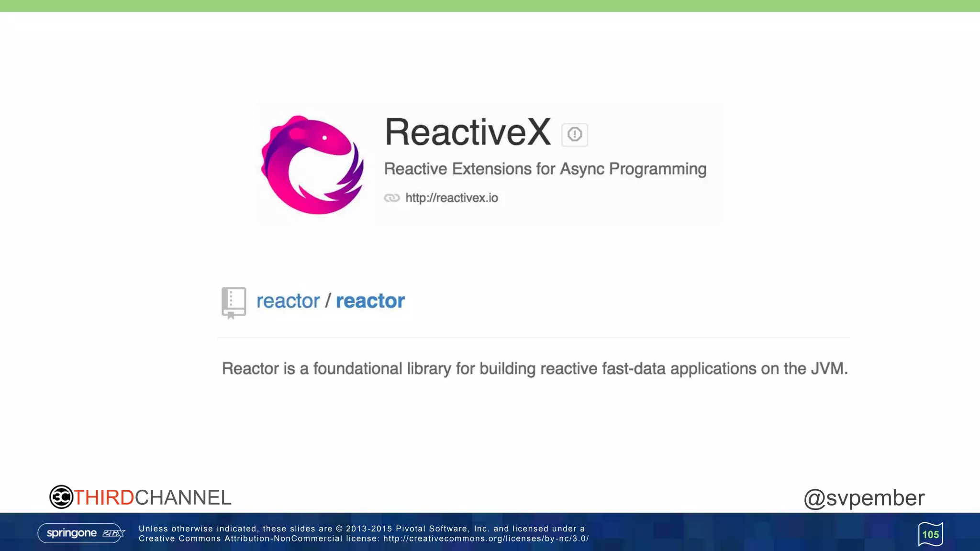980x551 pixels.
Task: Click the Reactor foundational library description text
Action: [535, 369]
